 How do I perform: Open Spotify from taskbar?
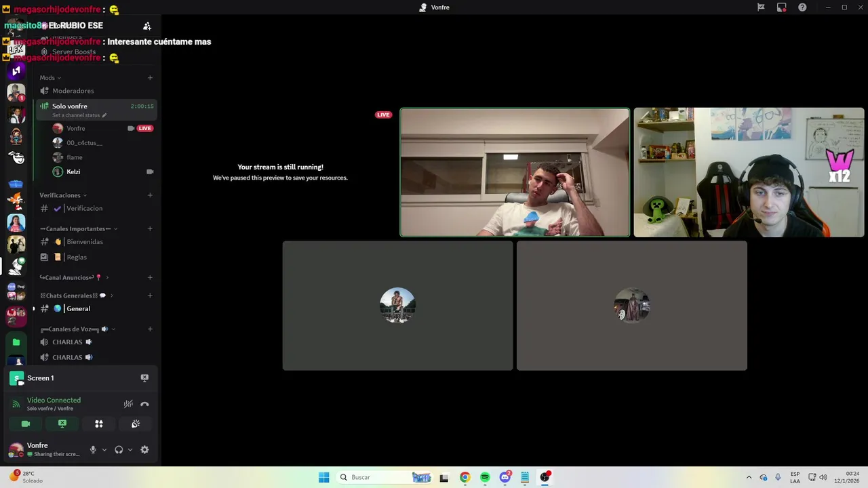coord(485,477)
